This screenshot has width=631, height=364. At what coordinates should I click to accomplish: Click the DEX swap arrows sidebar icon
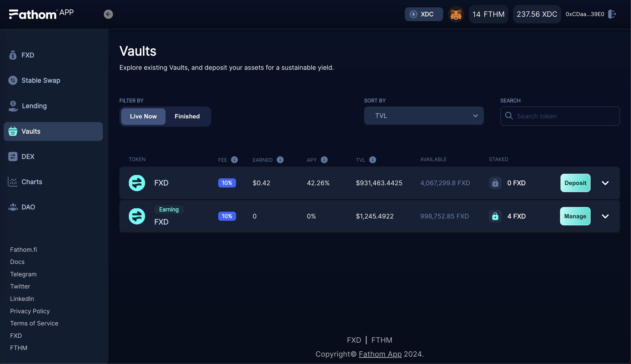(x=13, y=157)
